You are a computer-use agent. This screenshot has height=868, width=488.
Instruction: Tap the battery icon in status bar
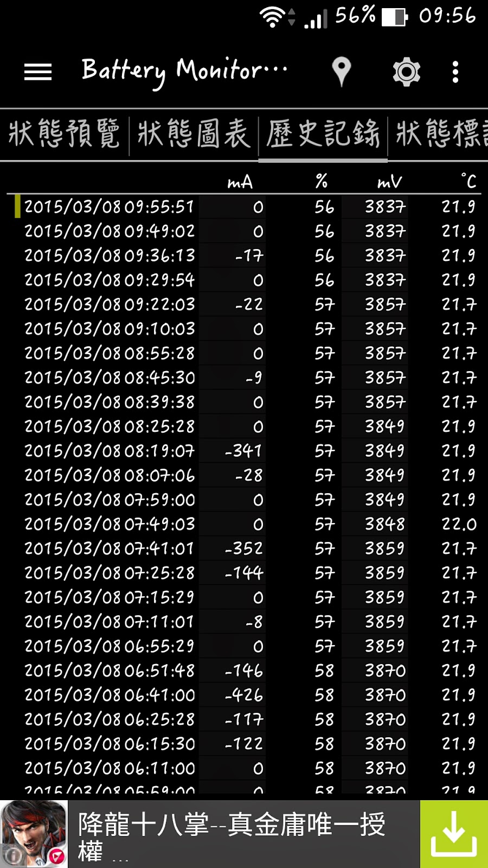(x=395, y=17)
